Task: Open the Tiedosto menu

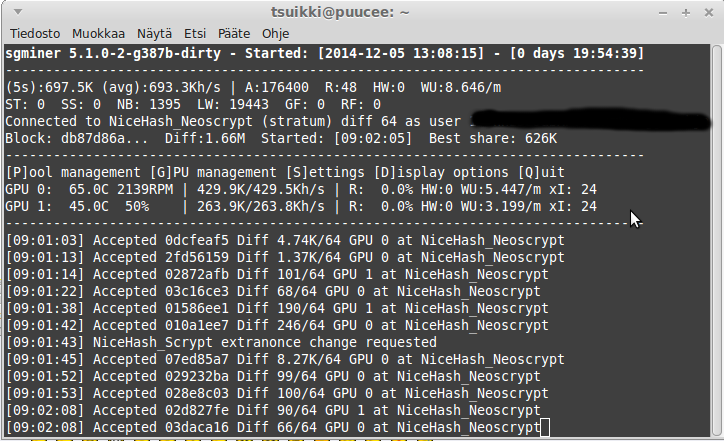Action: coord(35,34)
